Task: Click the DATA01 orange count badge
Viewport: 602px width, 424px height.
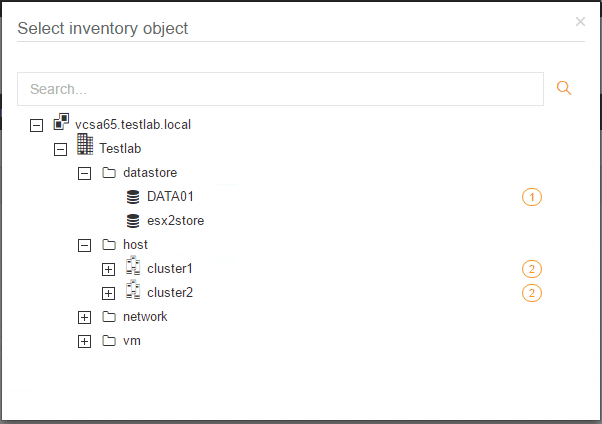Action: click(x=532, y=197)
